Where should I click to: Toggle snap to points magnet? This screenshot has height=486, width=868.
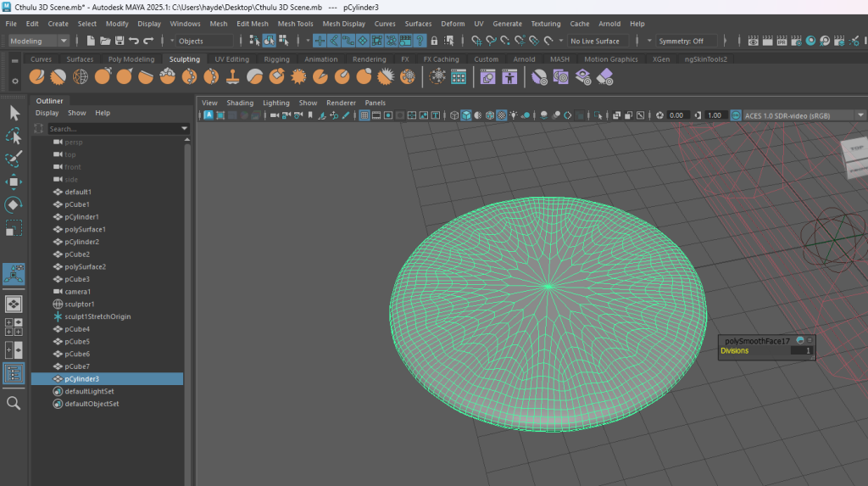click(x=505, y=41)
